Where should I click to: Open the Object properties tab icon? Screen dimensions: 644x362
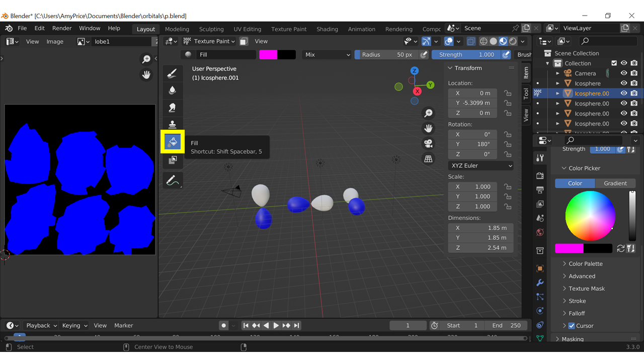[540, 268]
